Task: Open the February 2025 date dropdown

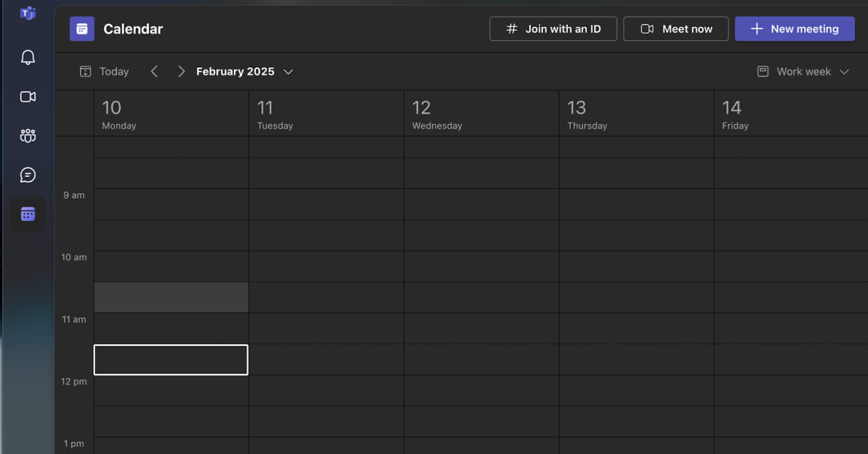Action: (x=244, y=71)
